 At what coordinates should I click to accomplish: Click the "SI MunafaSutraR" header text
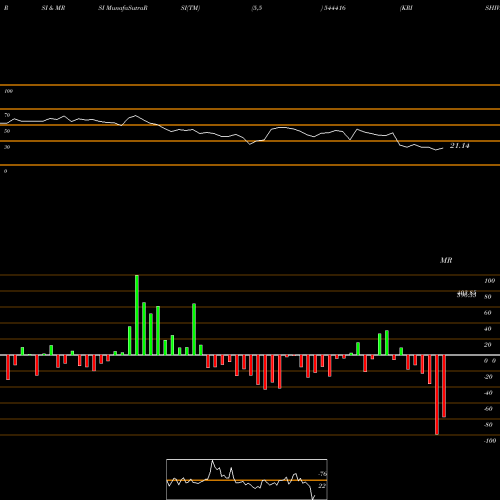(123, 8)
